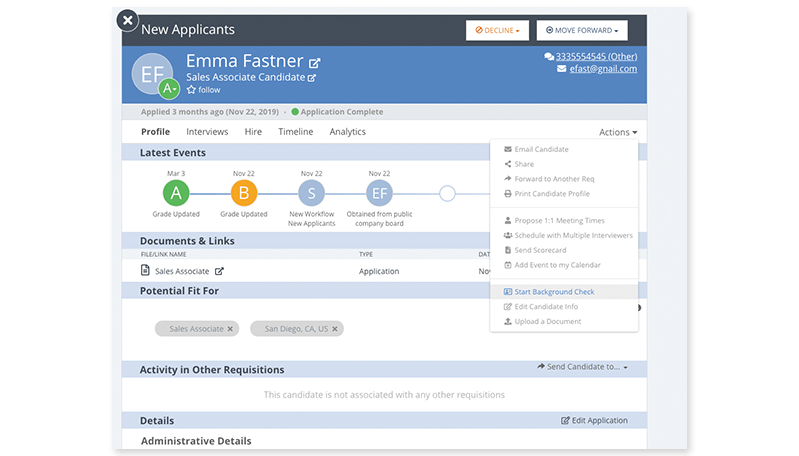Follow the candidate with the star toggle
Viewport: 799px width, 456px height.
click(x=203, y=90)
